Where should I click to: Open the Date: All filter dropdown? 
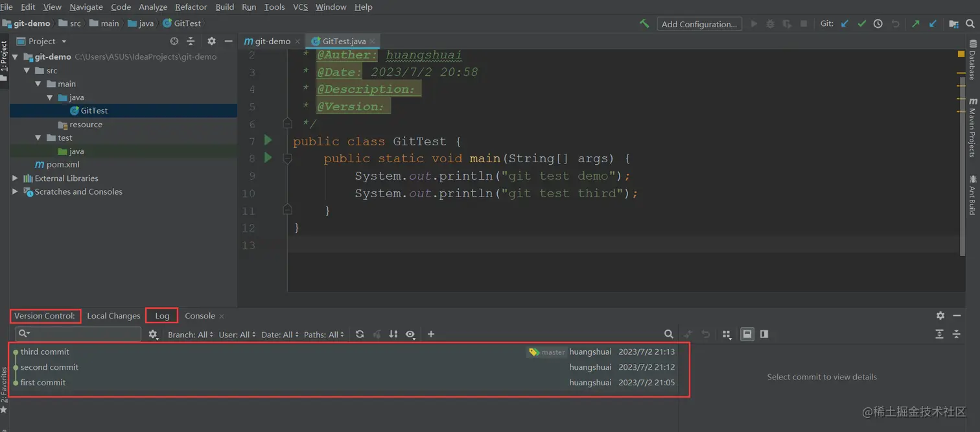[280, 335]
